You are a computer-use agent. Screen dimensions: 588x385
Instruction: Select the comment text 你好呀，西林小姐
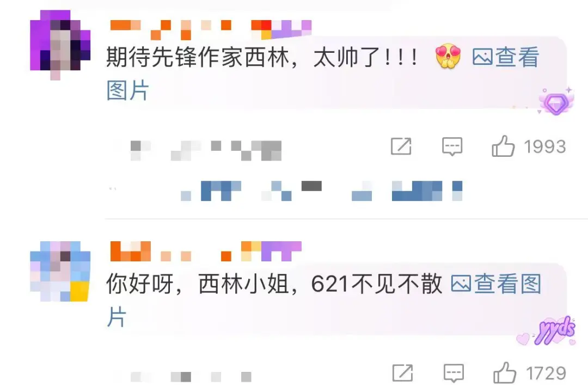198,284
